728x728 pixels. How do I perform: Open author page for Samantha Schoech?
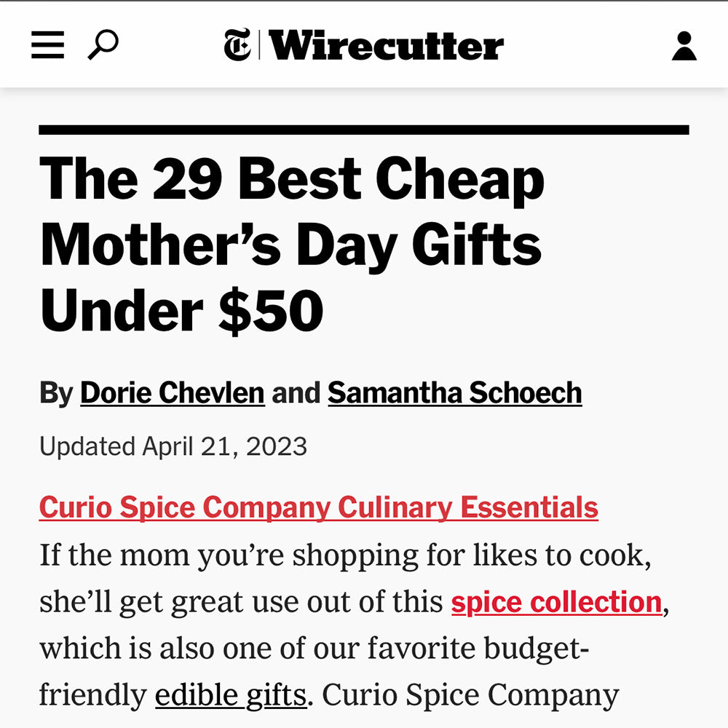[454, 393]
